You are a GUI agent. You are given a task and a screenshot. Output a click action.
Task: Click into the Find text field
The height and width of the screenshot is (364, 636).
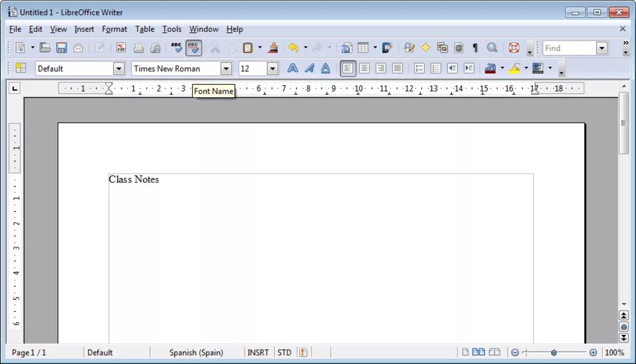coord(570,48)
